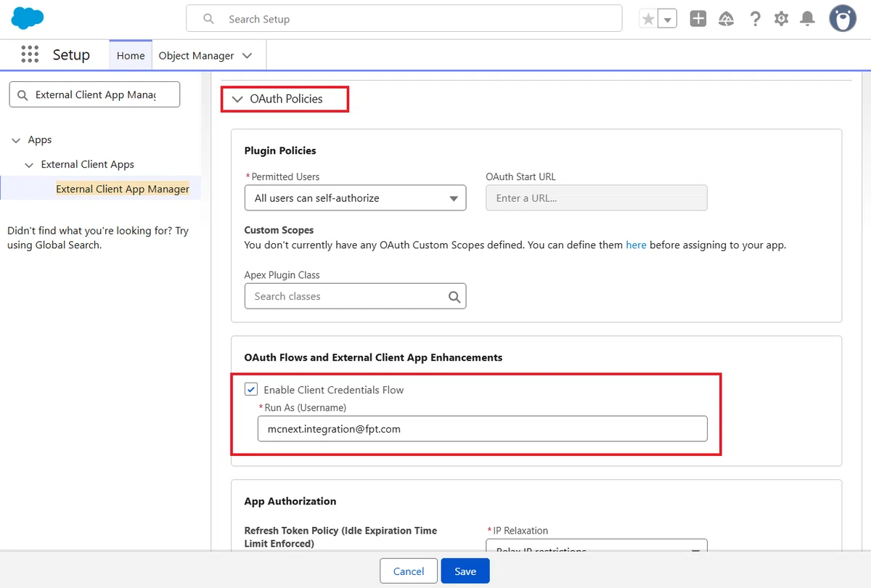Click the Refresh Token Policy label
This screenshot has height=588, width=871.
click(x=341, y=537)
